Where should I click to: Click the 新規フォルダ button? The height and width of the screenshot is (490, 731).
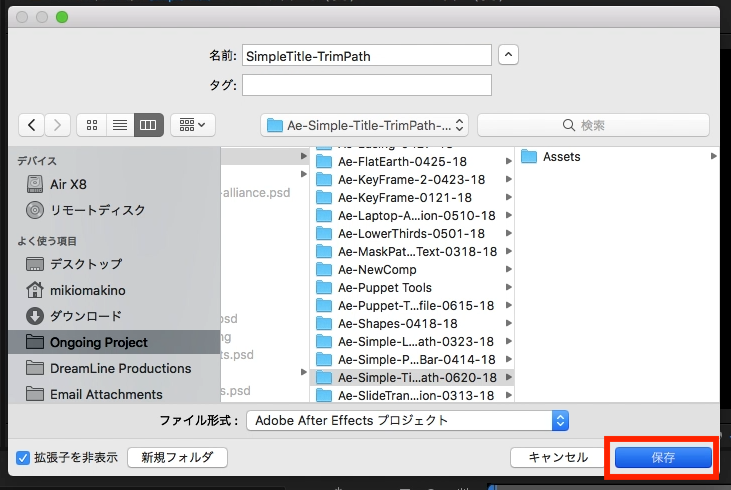click(x=177, y=457)
